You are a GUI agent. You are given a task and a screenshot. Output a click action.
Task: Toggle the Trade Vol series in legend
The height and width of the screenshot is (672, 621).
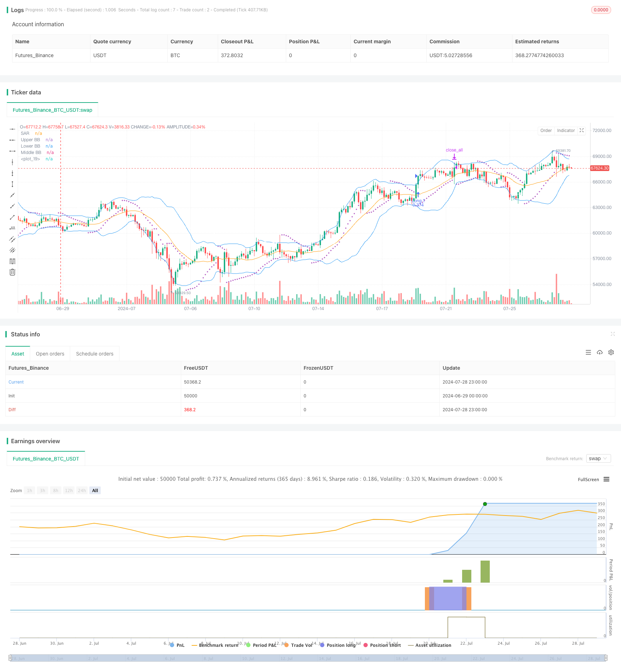click(298, 645)
